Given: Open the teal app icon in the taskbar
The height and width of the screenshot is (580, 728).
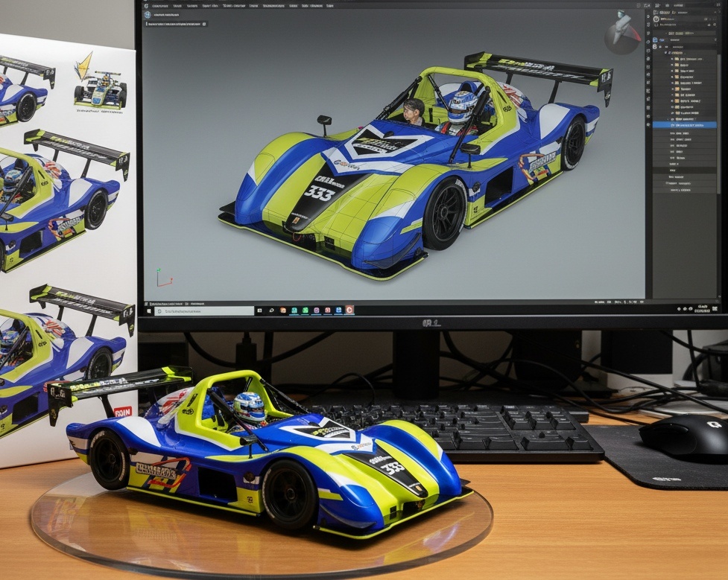Looking at the screenshot, I should click(294, 311).
